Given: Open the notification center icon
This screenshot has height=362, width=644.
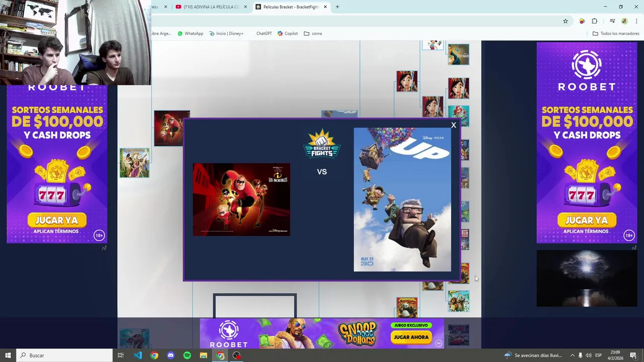Looking at the screenshot, I should [x=633, y=355].
